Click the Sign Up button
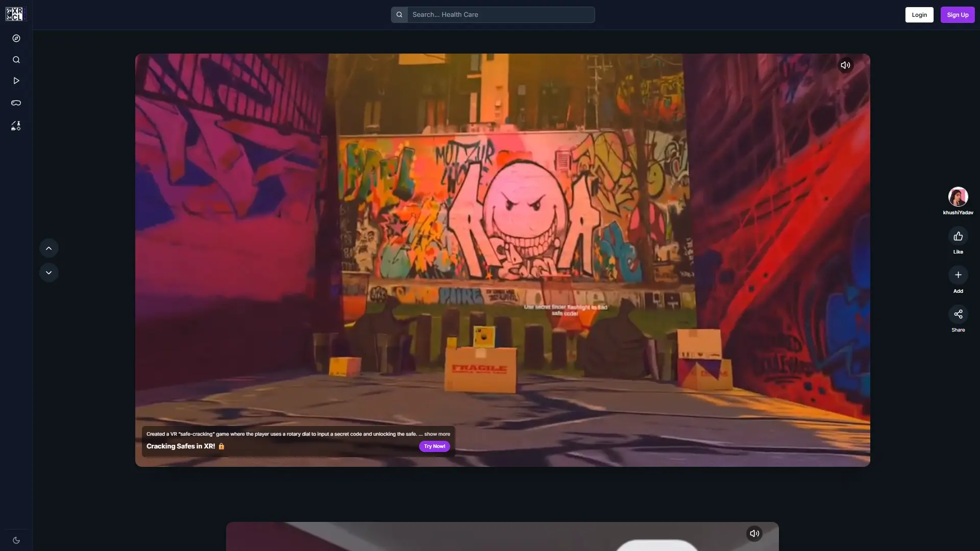Viewport: 980px width, 551px height. coord(957,15)
